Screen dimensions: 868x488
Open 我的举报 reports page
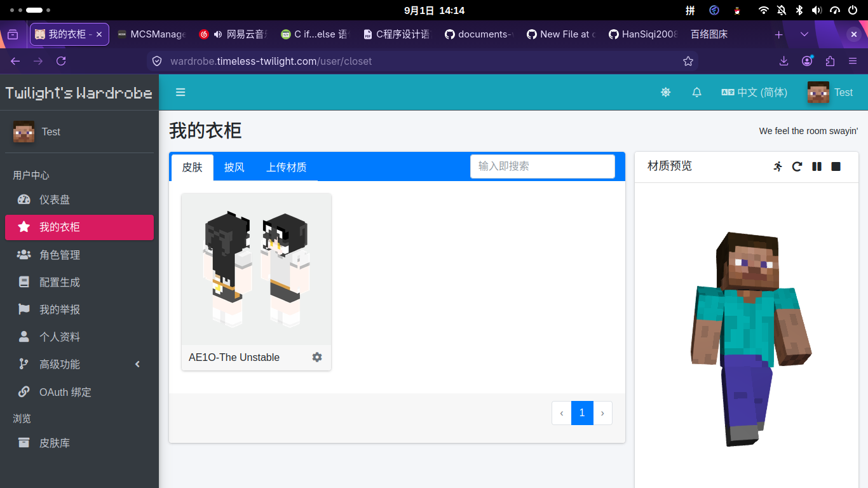tap(79, 309)
